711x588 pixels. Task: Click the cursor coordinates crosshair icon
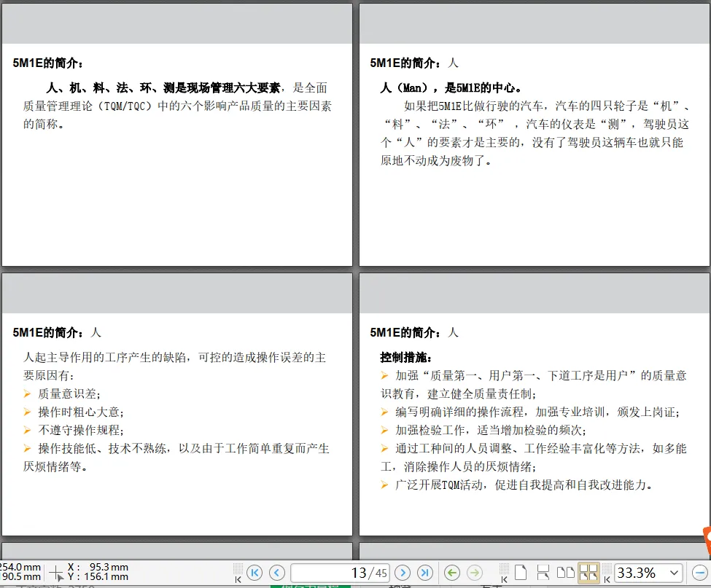[x=56, y=573]
